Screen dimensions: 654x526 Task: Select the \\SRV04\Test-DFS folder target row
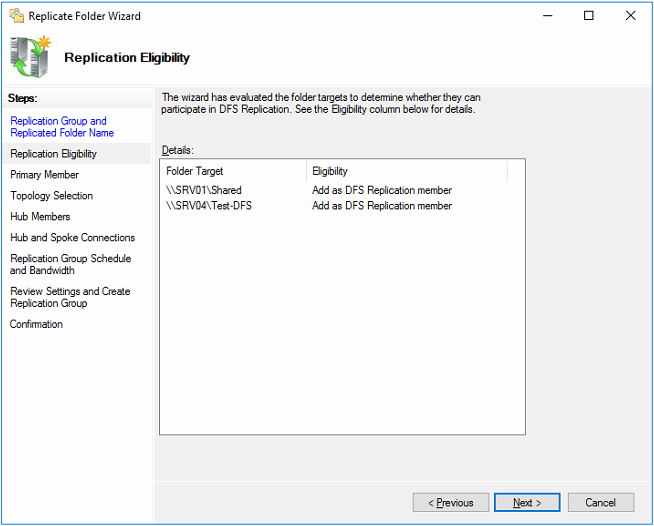click(210, 206)
